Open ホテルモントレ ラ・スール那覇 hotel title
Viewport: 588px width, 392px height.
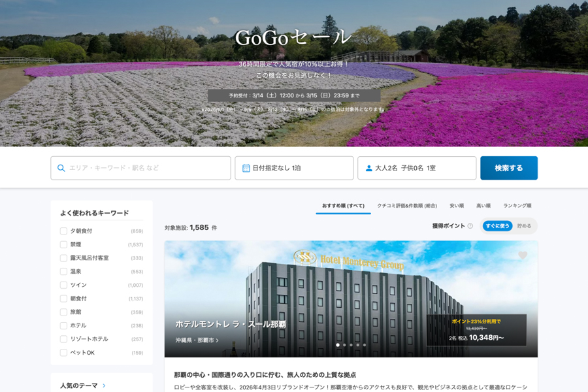[230, 324]
